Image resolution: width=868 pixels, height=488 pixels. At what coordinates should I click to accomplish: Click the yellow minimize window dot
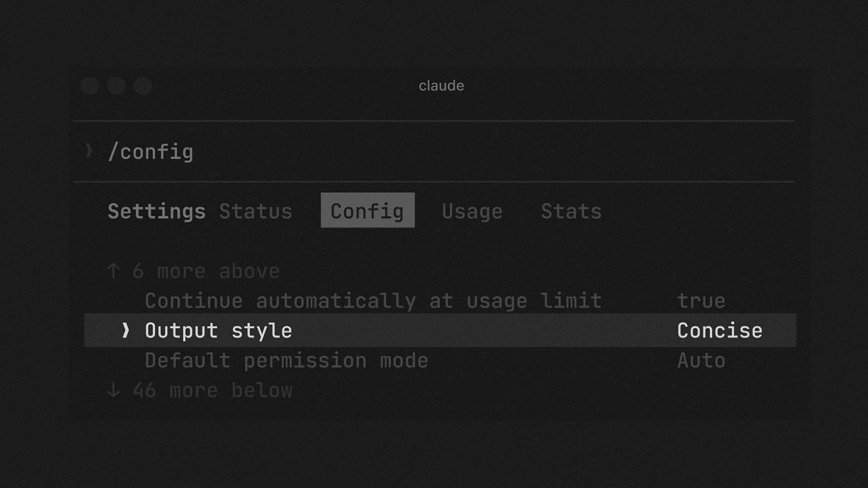click(x=116, y=86)
